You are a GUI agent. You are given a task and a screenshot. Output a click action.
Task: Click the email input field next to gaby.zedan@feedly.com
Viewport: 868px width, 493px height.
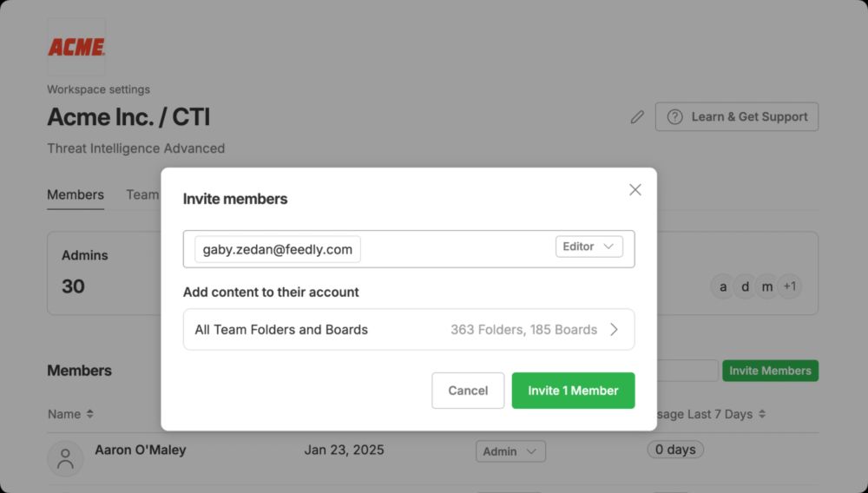[457, 249]
